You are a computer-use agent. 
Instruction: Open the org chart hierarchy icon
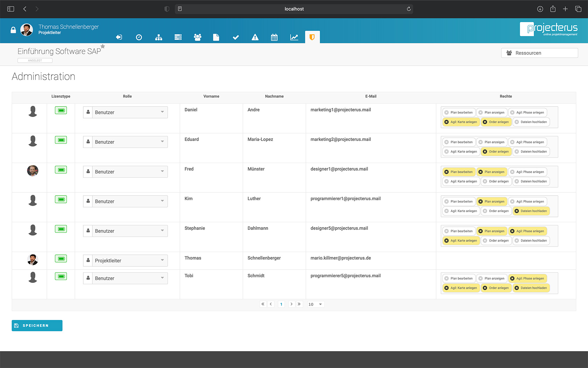(x=159, y=37)
